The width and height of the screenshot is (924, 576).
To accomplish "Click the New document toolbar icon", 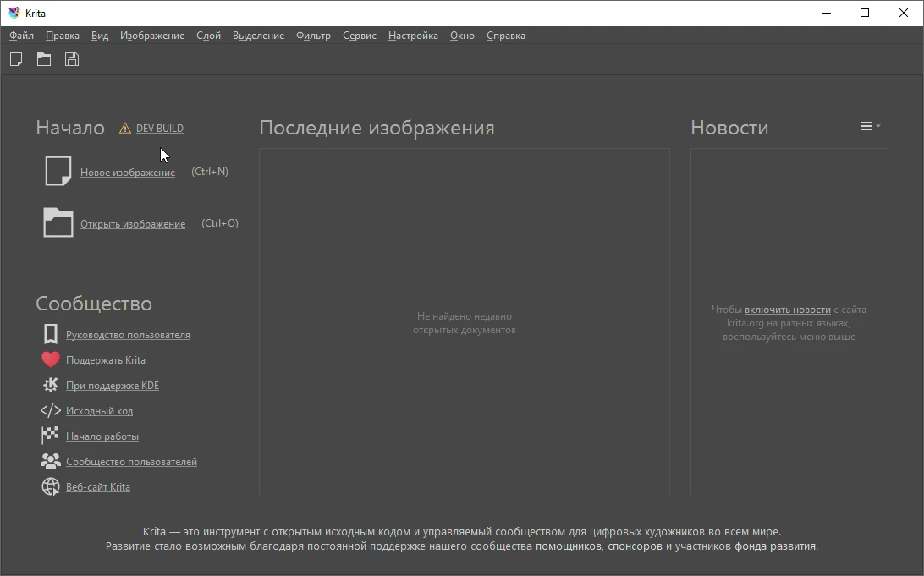I will pos(16,59).
